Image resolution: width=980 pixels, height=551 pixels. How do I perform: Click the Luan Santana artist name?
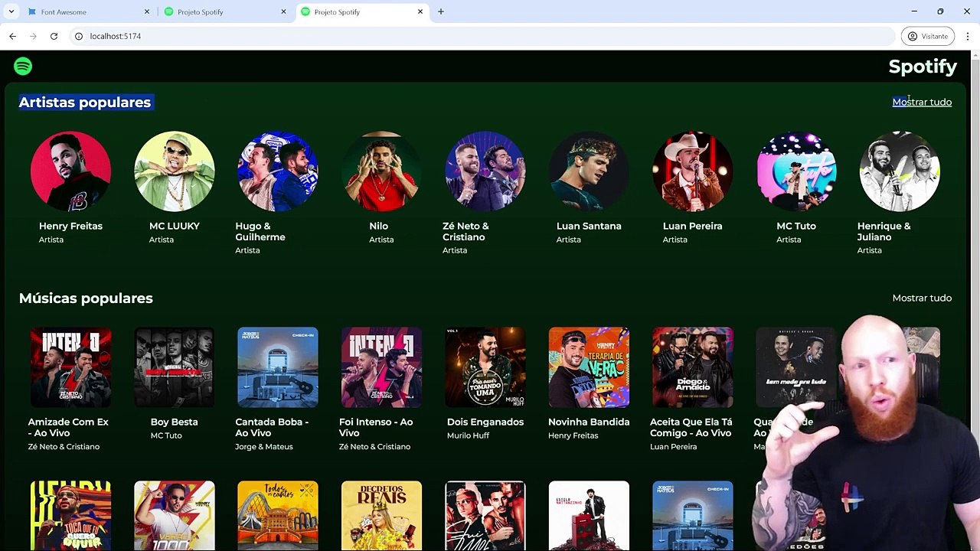point(589,226)
